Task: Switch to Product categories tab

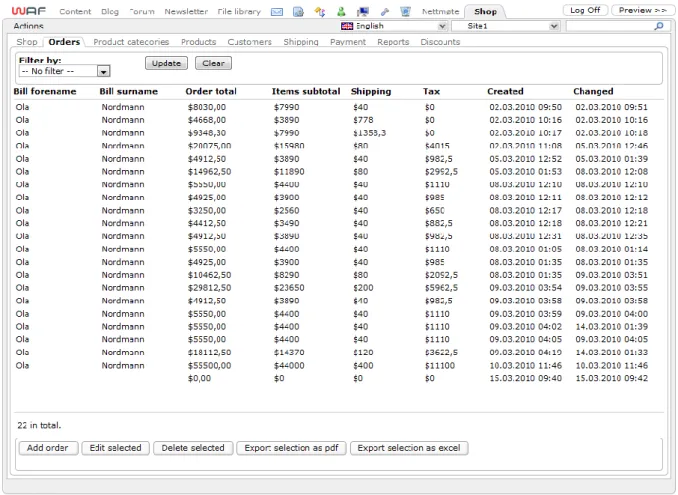Action: coord(131,42)
